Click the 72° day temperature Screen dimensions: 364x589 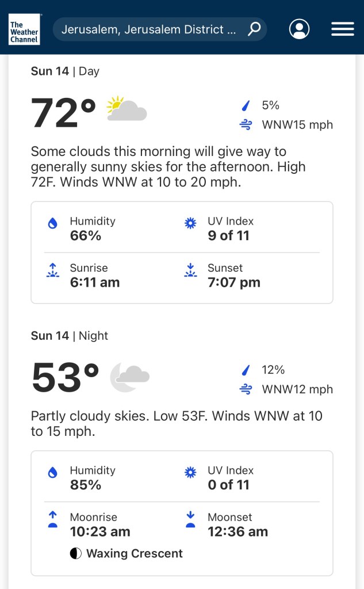(63, 113)
